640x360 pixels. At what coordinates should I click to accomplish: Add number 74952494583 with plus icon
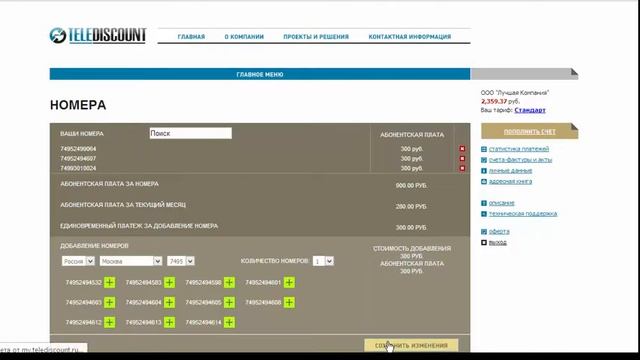tap(169, 282)
